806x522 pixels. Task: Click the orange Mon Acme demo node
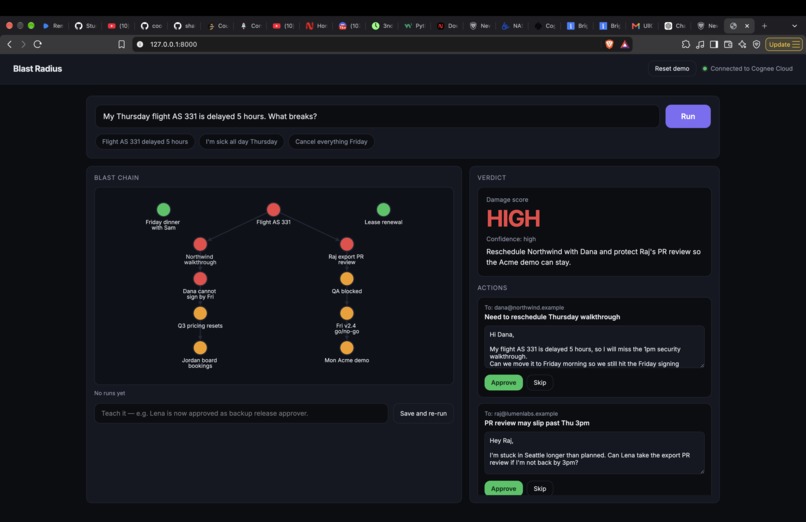tap(347, 348)
